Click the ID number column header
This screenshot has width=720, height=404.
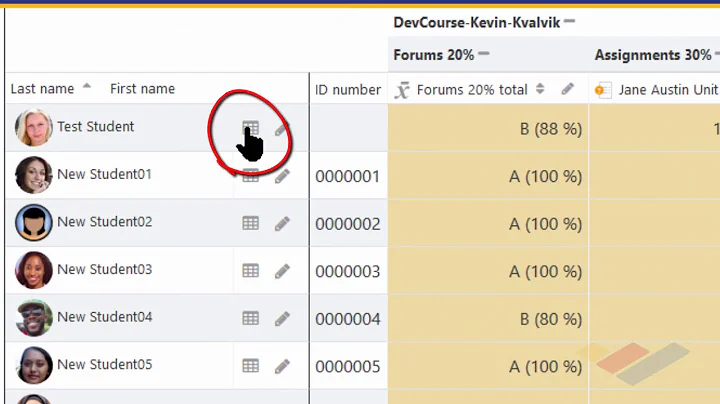(x=348, y=90)
